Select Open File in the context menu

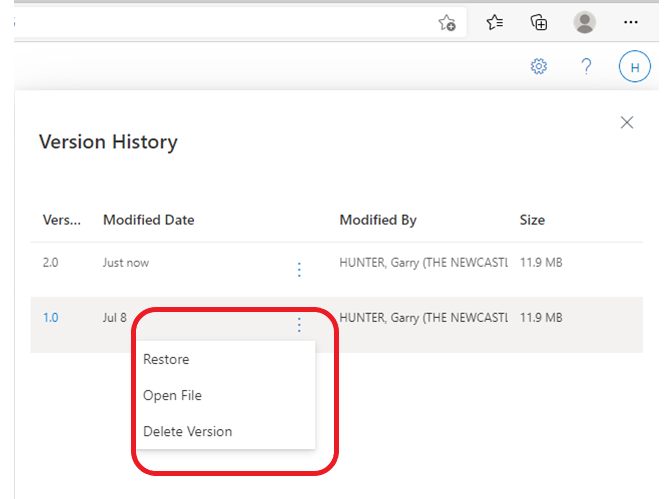coord(172,395)
